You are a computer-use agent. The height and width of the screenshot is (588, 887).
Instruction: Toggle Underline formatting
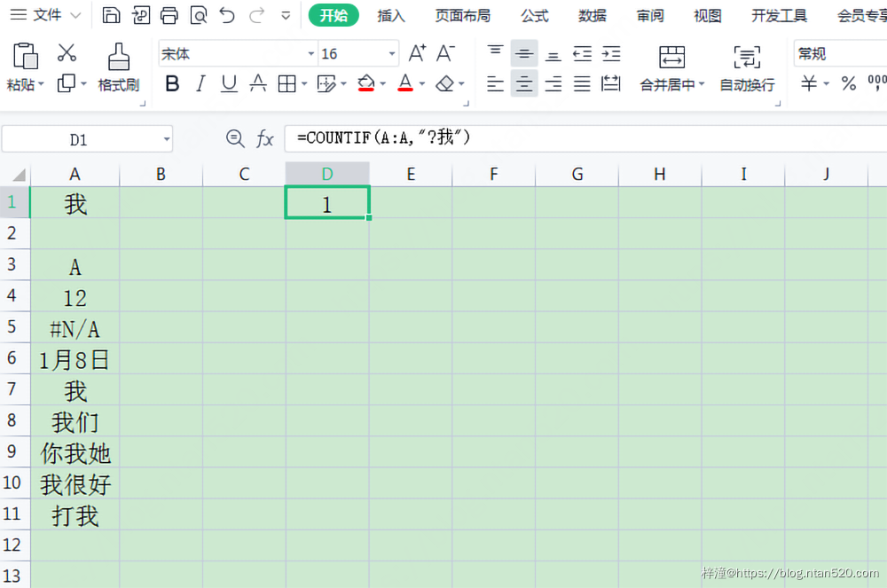(x=229, y=83)
